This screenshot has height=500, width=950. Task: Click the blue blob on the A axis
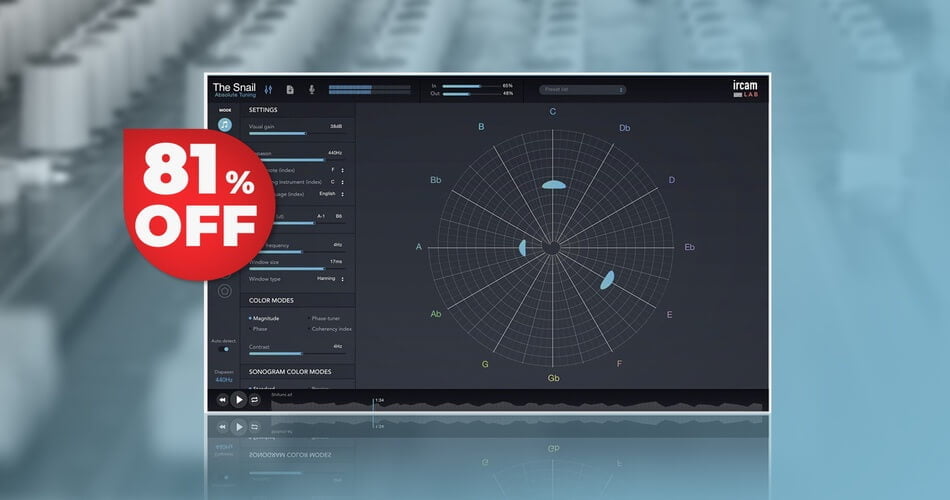pos(523,248)
